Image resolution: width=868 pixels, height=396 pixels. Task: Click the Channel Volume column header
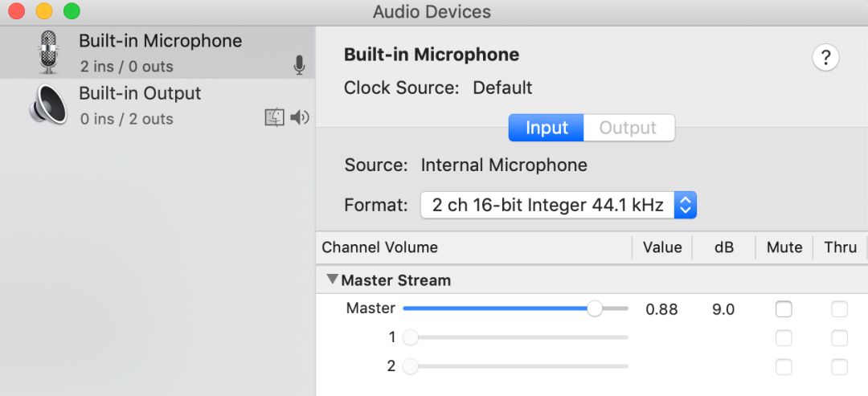click(379, 247)
